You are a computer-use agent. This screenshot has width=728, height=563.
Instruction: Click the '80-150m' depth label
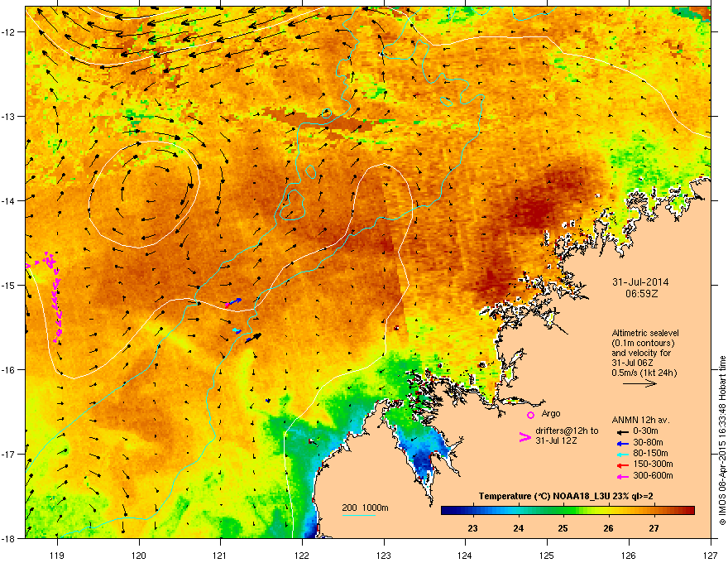coord(650,453)
